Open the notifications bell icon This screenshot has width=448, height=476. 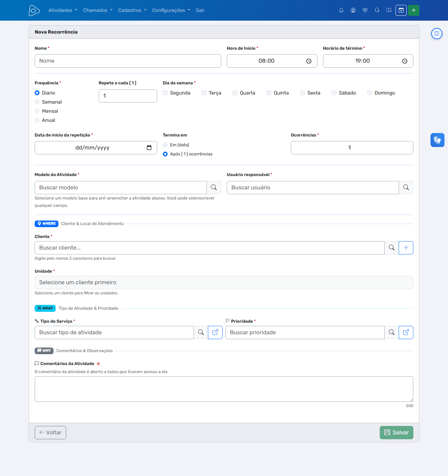tap(341, 10)
